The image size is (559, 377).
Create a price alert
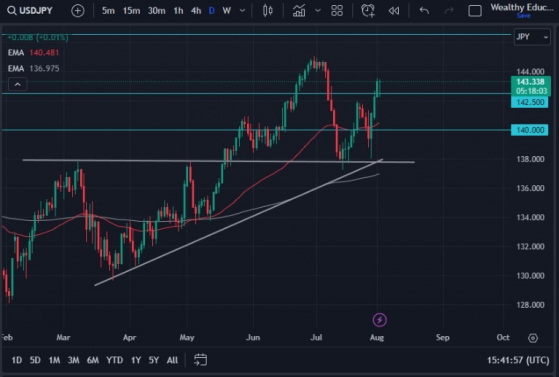coord(368,11)
